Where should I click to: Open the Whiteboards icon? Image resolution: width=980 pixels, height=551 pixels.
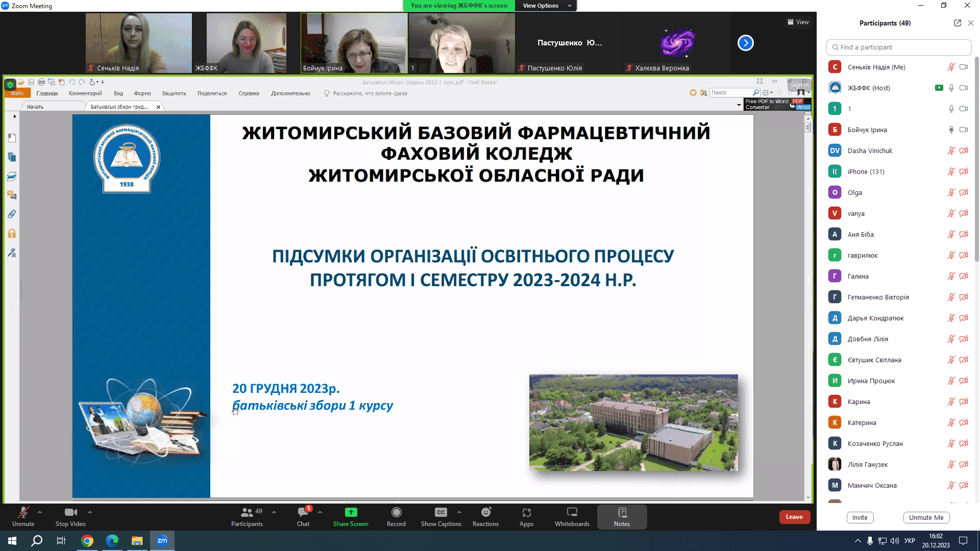click(x=572, y=512)
